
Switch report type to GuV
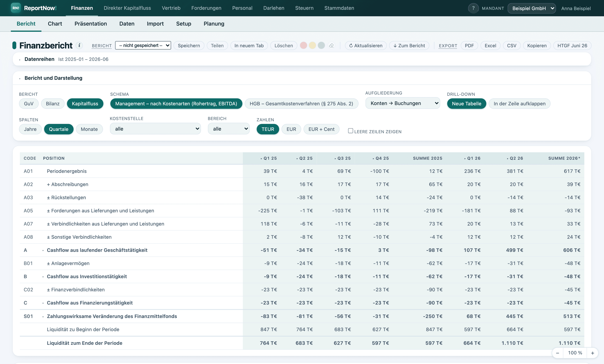pyautogui.click(x=29, y=104)
